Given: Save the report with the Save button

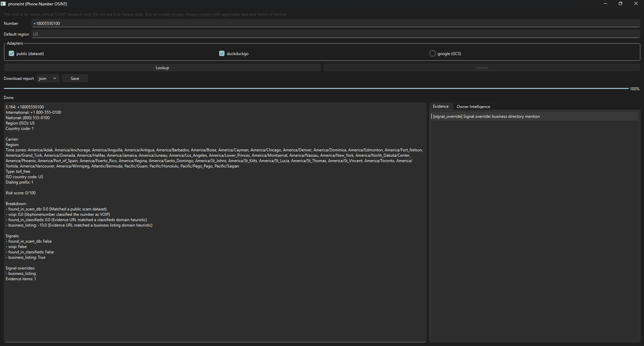Looking at the screenshot, I should point(75,78).
